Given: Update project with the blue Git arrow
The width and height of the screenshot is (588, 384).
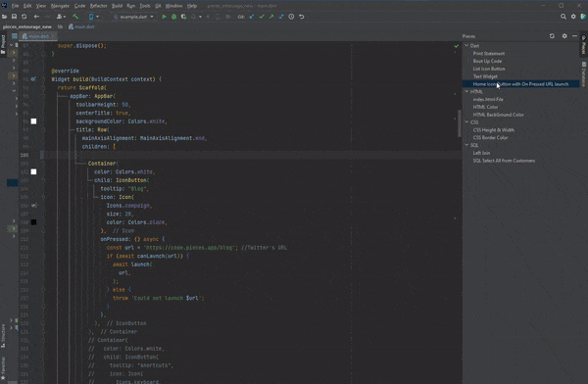Looking at the screenshot, I should 252,17.
